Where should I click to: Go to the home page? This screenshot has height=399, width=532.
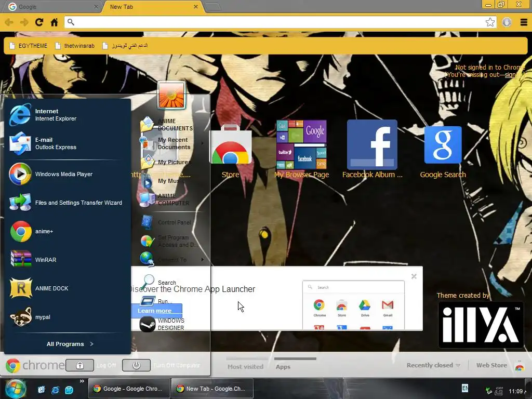point(54,22)
